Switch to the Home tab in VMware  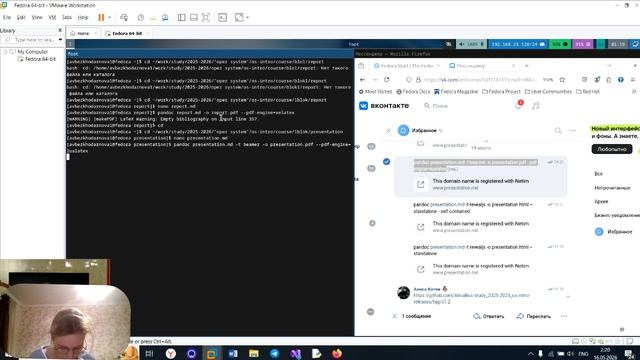click(x=83, y=33)
